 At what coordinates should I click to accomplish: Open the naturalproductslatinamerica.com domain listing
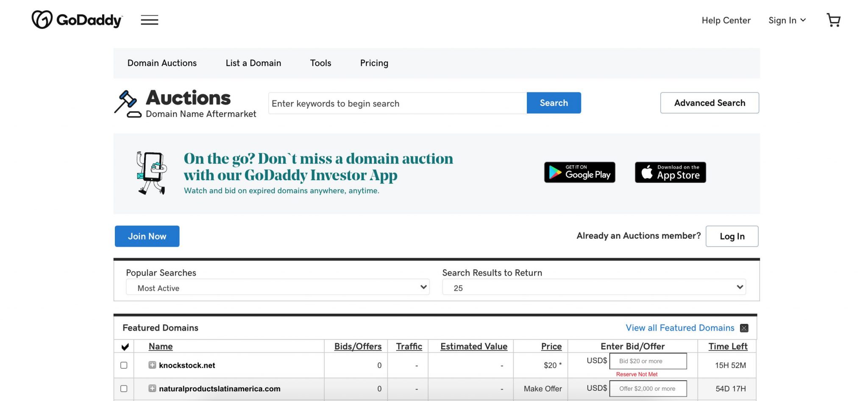pyautogui.click(x=220, y=389)
